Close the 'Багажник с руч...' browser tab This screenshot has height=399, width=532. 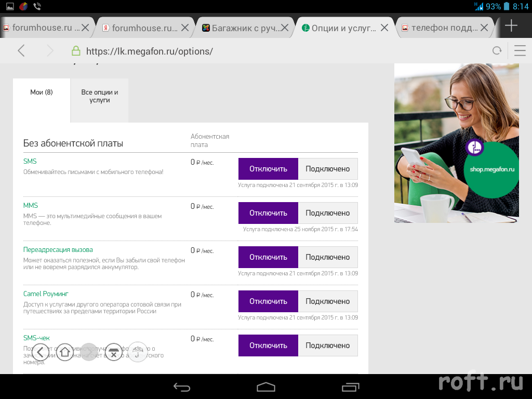[285, 28]
